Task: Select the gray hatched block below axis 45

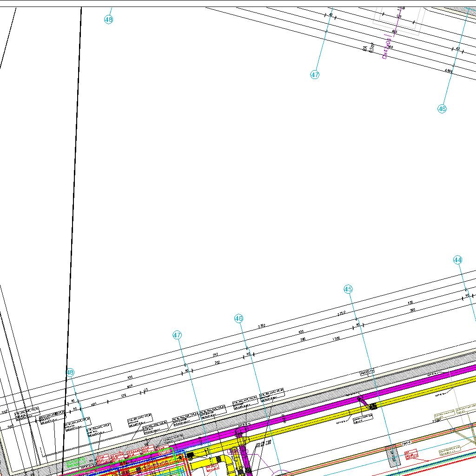Action: 393,456
